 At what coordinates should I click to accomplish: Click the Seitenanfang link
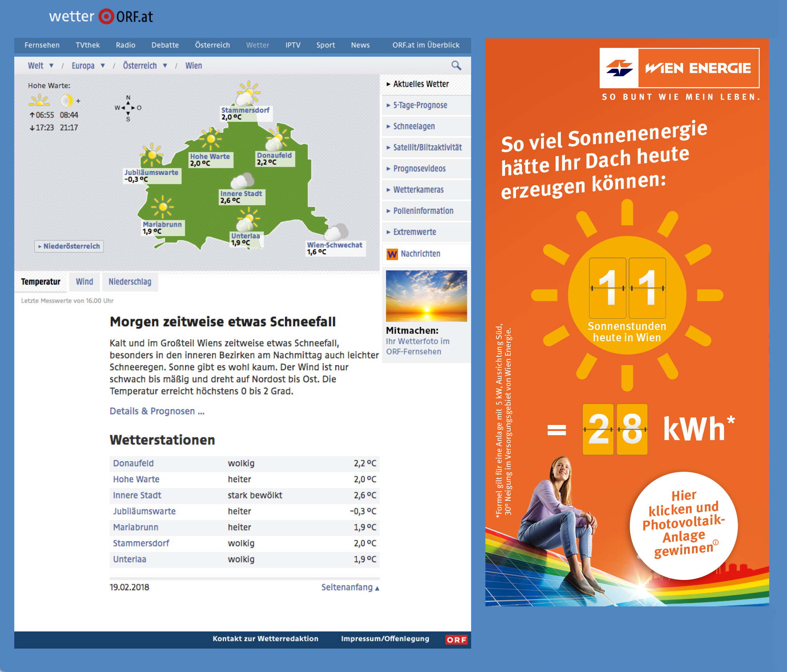[x=350, y=588]
